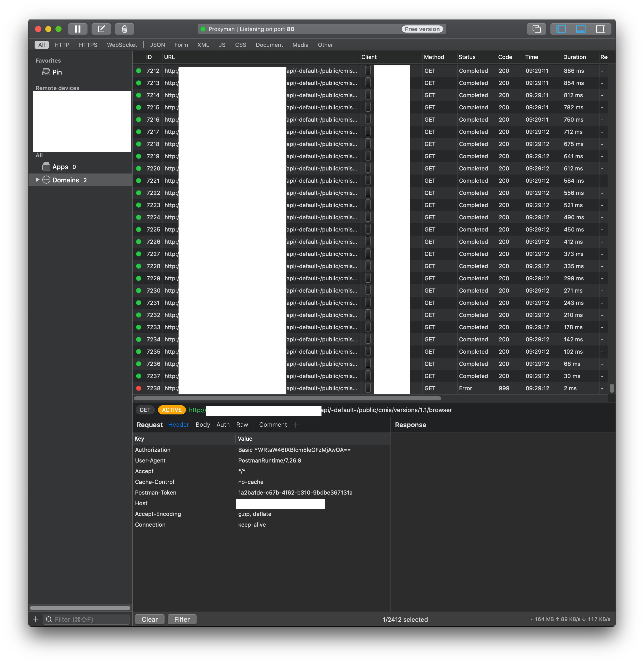644x664 pixels.
Task: Click the duplicate window icon in toolbar
Action: 536,29
